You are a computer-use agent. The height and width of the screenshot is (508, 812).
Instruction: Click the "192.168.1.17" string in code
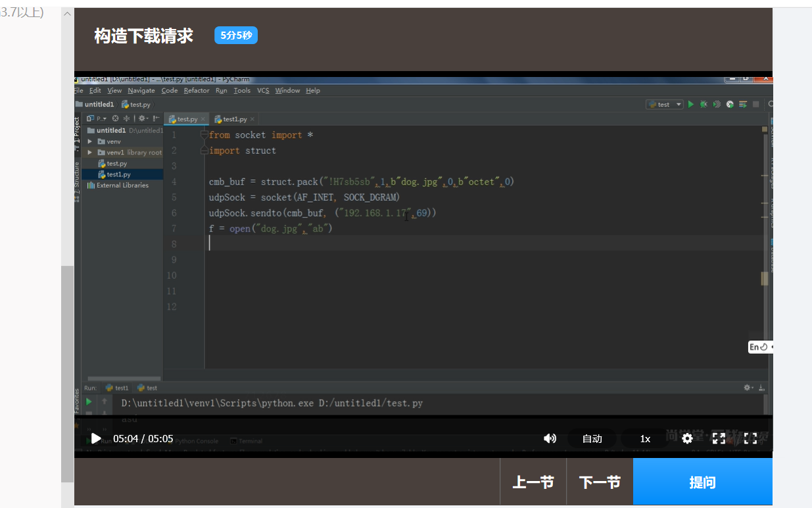point(375,213)
